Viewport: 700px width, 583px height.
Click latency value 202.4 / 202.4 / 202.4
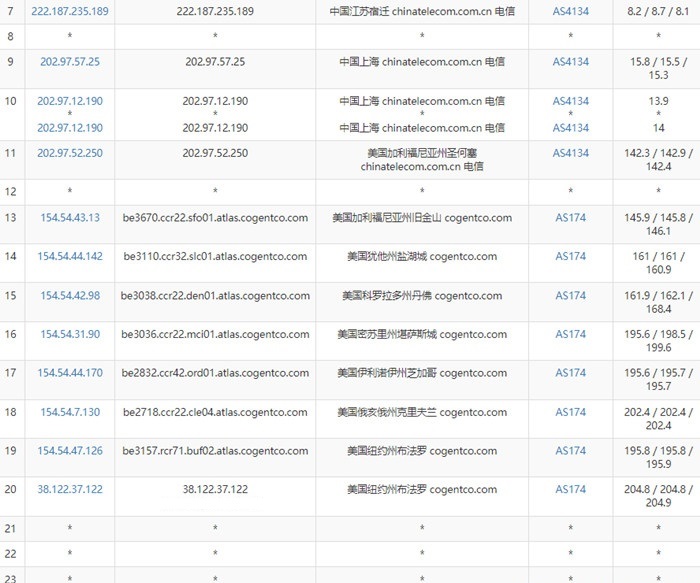point(658,419)
